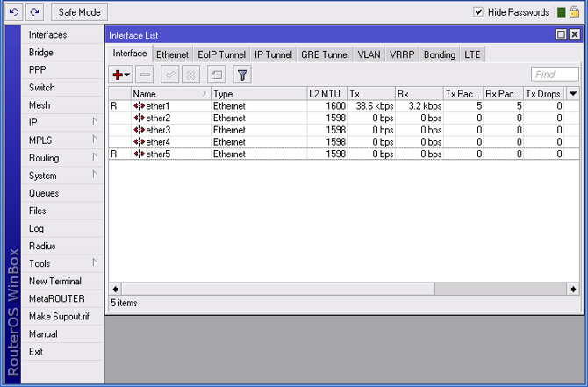Click the Enable checkmark icon

(171, 75)
